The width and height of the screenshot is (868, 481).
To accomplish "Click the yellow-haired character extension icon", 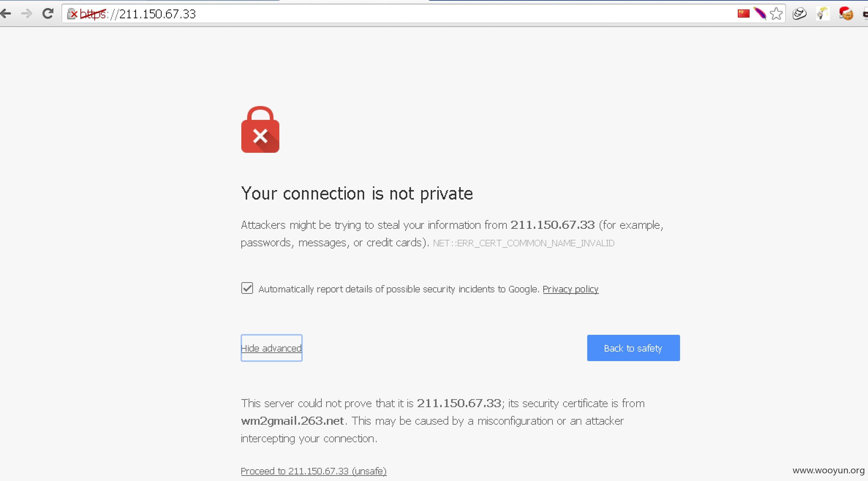I will 823,14.
